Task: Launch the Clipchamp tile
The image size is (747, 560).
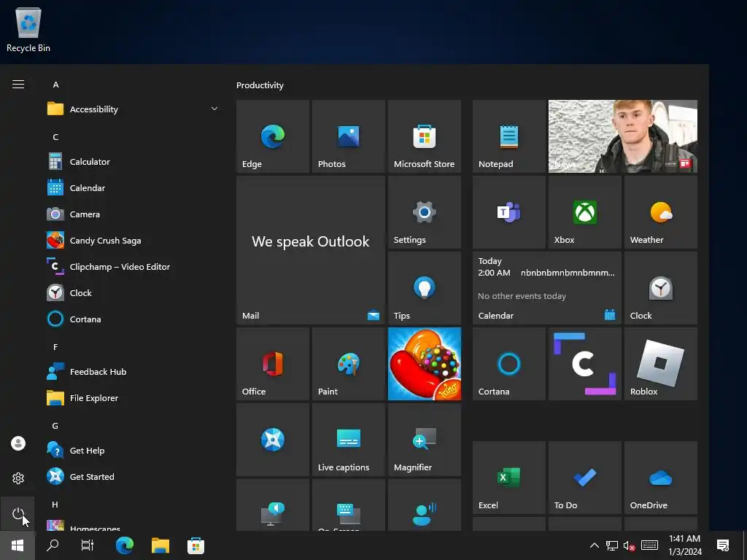Action: pyautogui.click(x=584, y=364)
